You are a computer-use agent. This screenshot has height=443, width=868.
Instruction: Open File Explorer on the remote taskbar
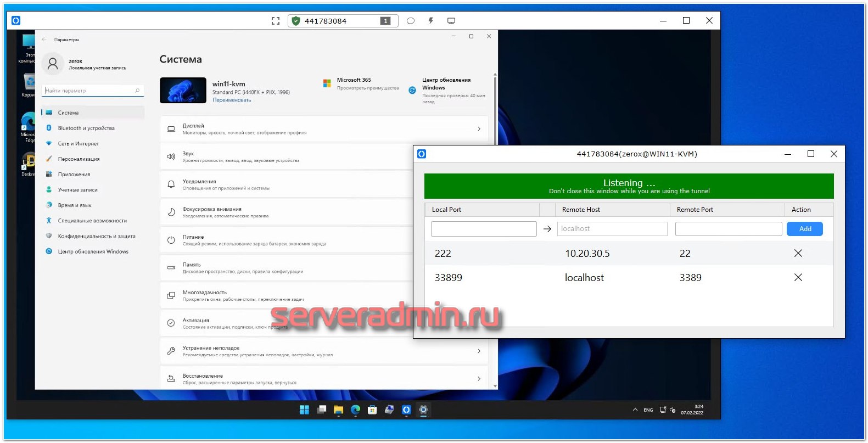338,410
